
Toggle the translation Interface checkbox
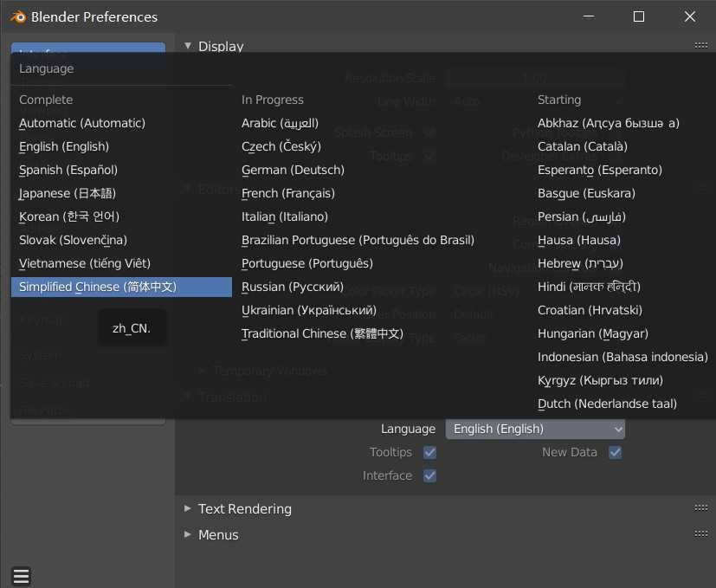[x=429, y=475]
